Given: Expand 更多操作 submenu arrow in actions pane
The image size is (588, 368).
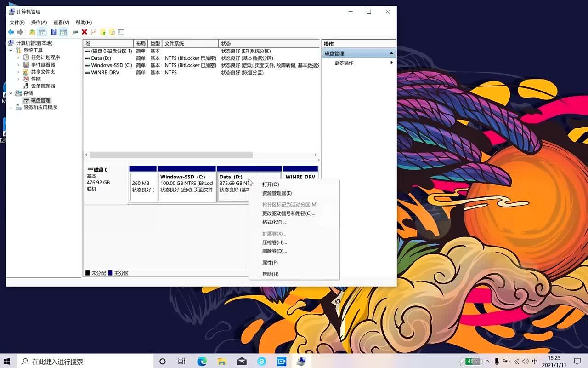Looking at the screenshot, I should click(x=391, y=63).
